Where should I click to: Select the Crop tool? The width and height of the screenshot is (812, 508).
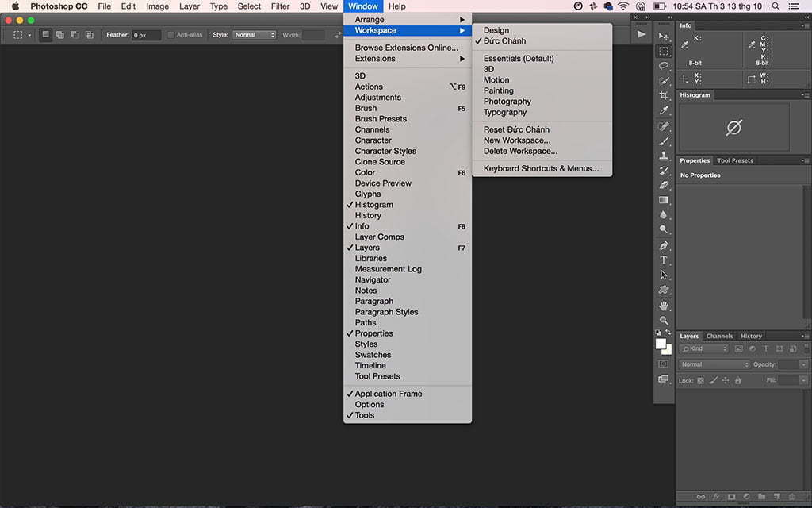(664, 95)
